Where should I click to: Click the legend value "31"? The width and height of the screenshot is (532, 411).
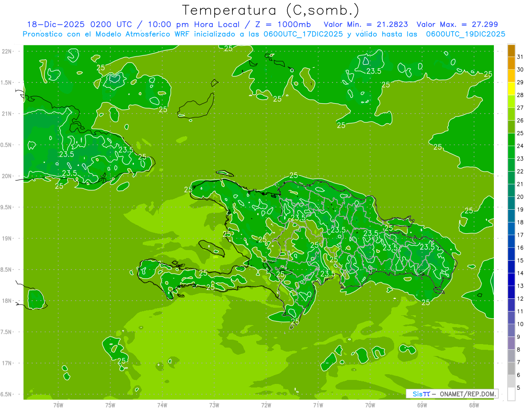[520, 57]
